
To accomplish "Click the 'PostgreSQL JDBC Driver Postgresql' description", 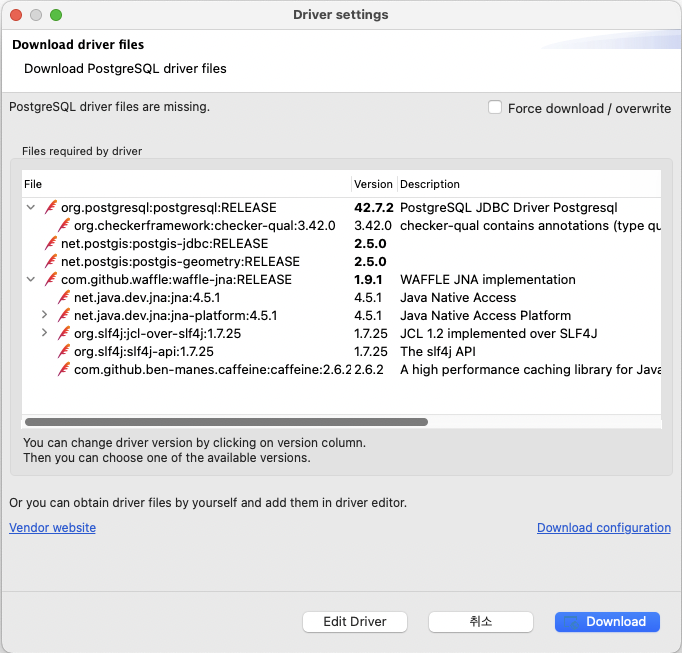I will pos(508,208).
